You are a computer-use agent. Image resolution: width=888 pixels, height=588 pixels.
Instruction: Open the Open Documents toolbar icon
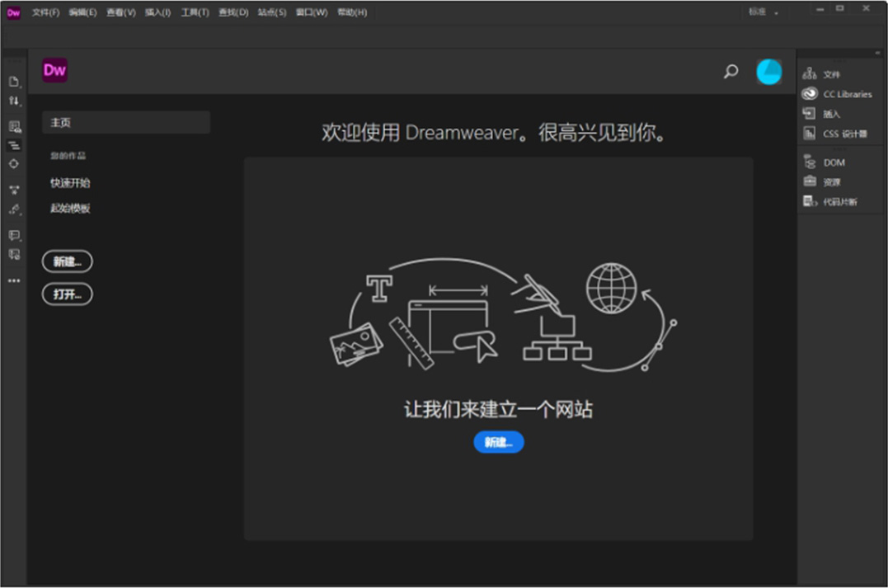[14, 82]
